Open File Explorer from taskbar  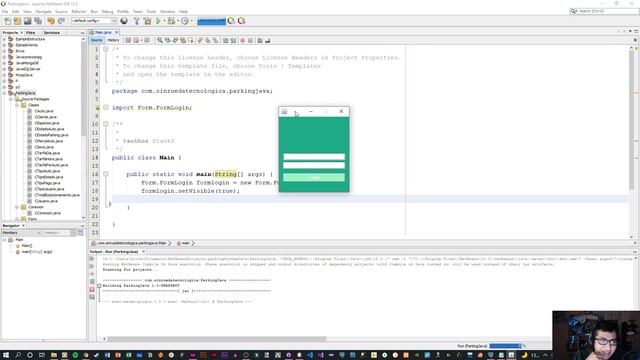53,355
